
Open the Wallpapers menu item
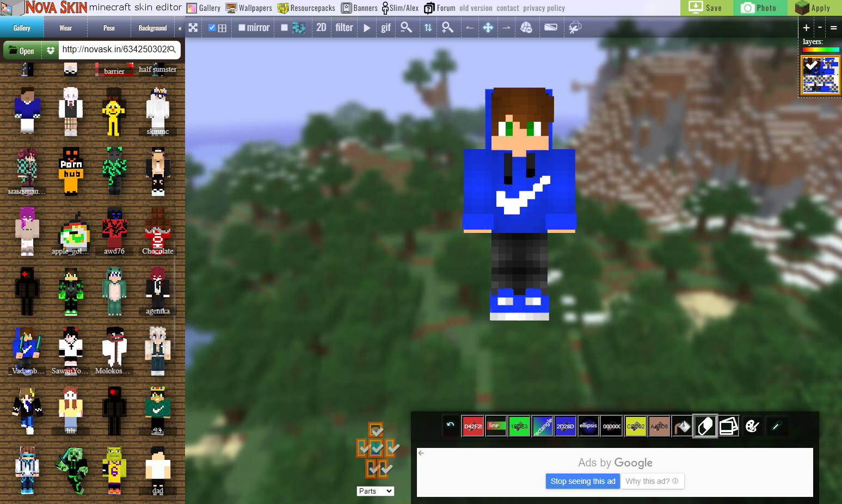(x=249, y=8)
